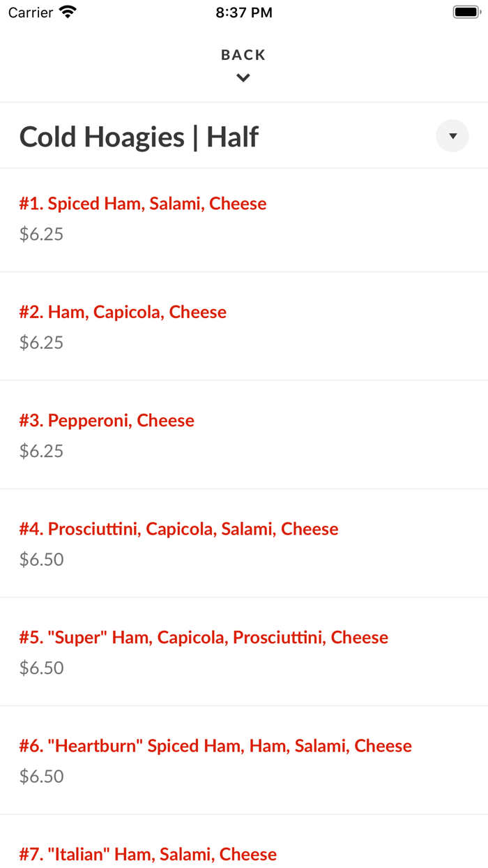
Task: Tap the $6.50 price under #4
Action: [41, 560]
